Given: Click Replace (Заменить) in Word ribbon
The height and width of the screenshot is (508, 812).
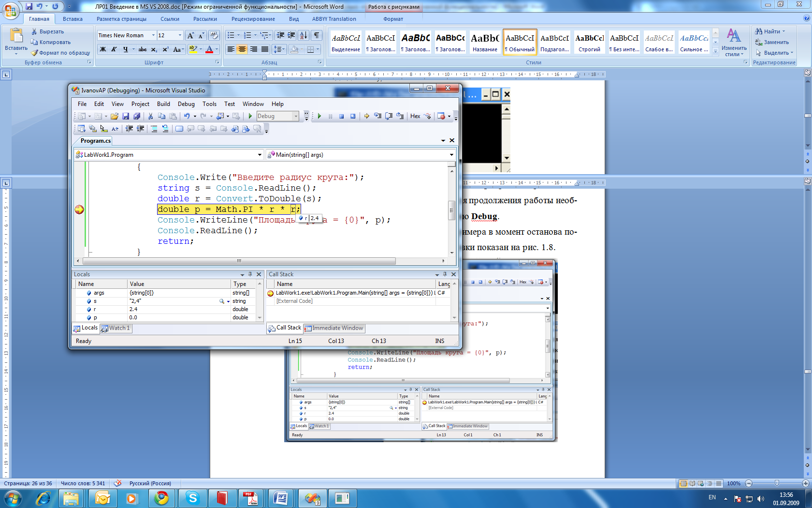Looking at the screenshot, I should point(772,42).
